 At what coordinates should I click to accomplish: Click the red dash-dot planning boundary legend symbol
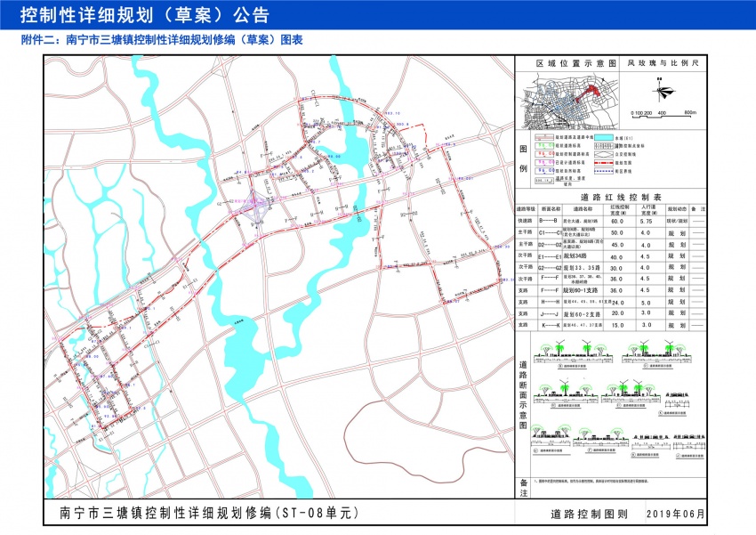(x=604, y=163)
